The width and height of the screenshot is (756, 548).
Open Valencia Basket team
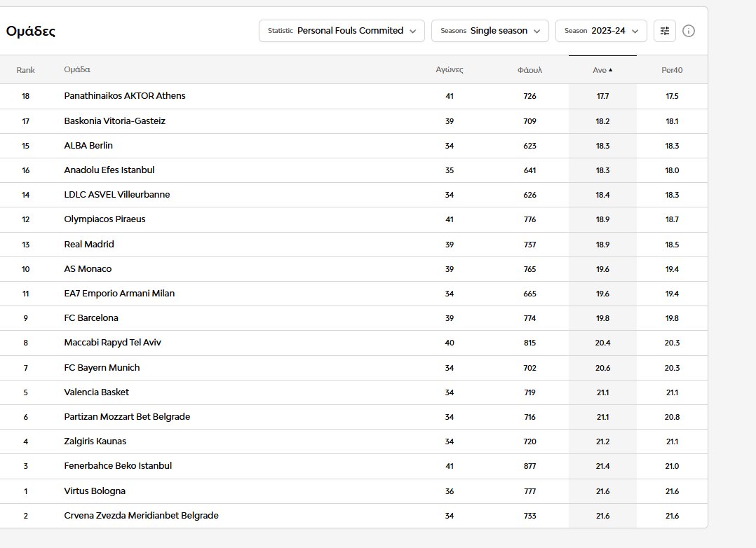[97, 392]
